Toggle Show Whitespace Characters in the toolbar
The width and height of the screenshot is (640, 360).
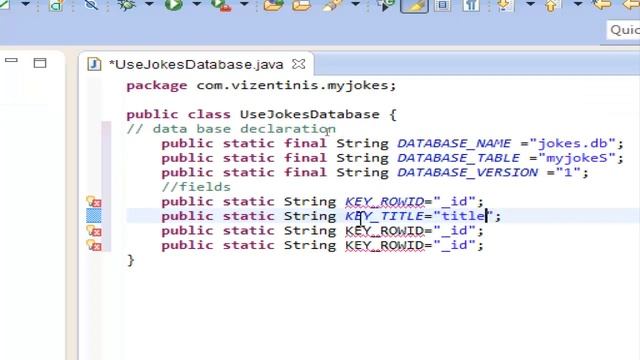[x=471, y=5]
